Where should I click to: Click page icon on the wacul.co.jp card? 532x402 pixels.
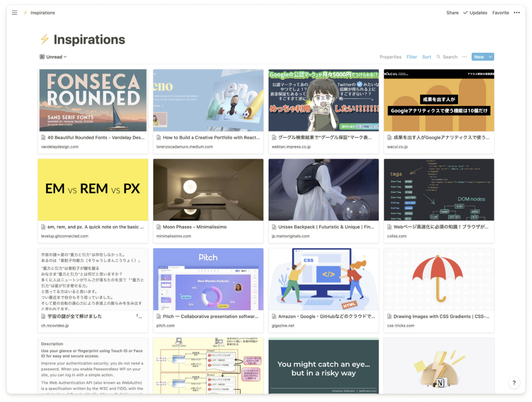click(389, 137)
